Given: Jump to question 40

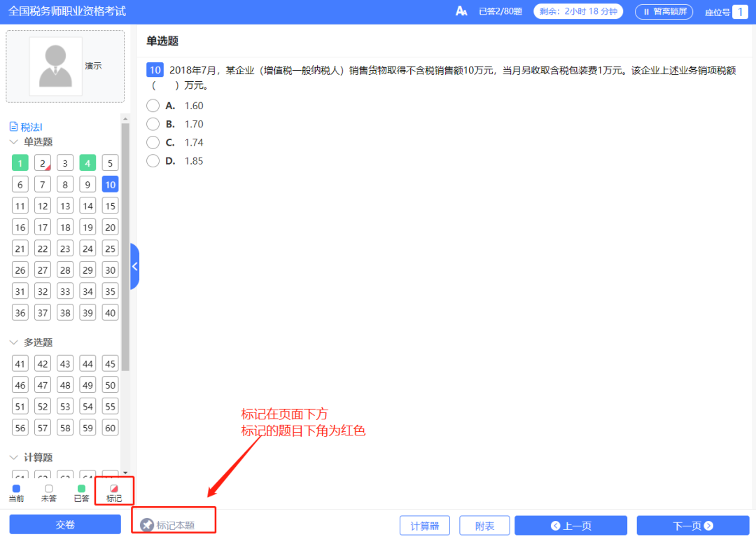Looking at the screenshot, I should tap(111, 312).
